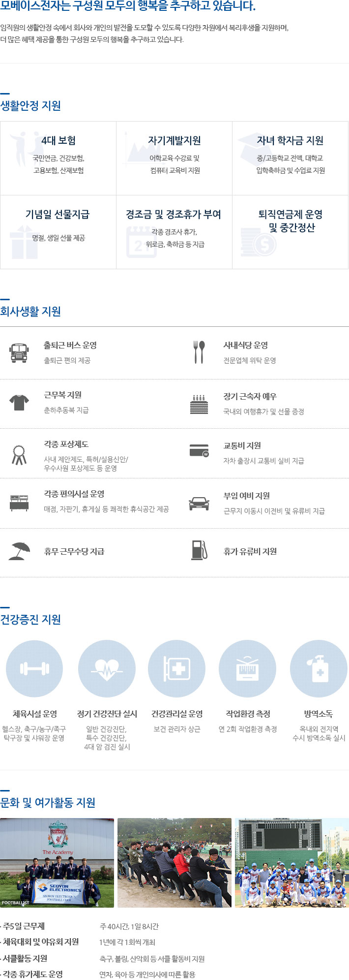Screen dimensions: 349x980
Task: Select the 4대 보험 benefit card
Action: click(x=58, y=158)
